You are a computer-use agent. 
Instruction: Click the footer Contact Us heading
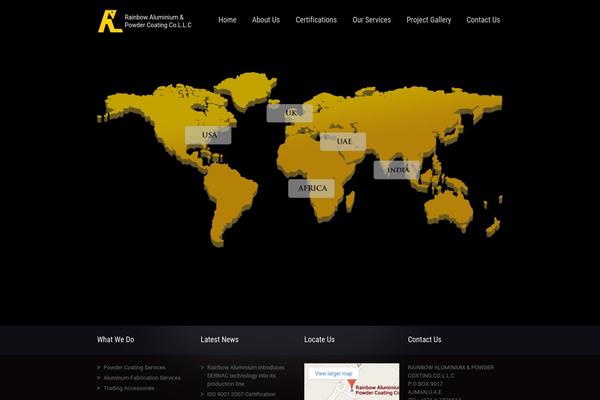(x=424, y=340)
